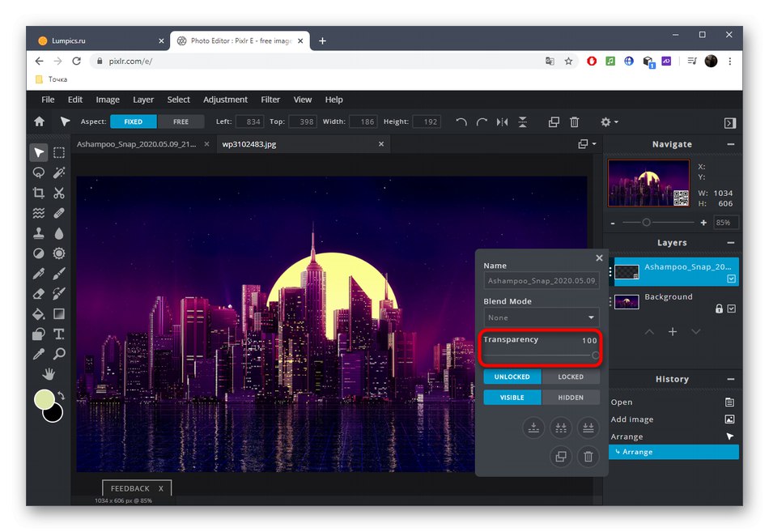
Task: Click the Transparency slider handle
Action: (596, 355)
